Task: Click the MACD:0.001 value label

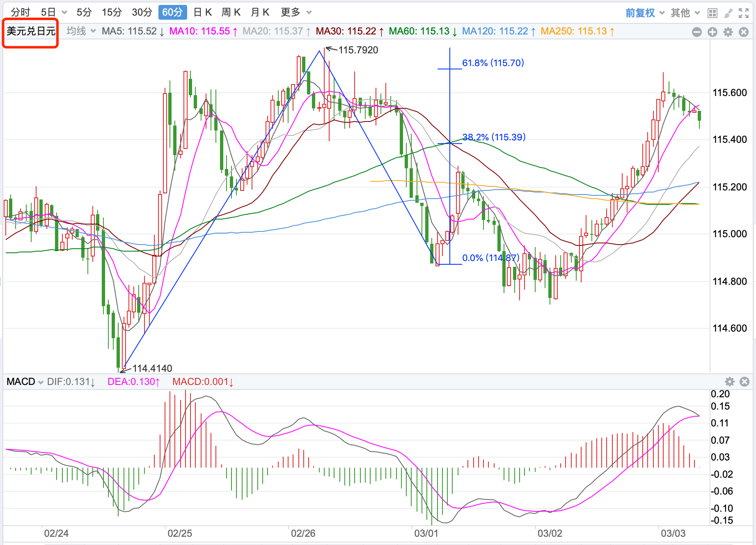Action: coord(203,382)
